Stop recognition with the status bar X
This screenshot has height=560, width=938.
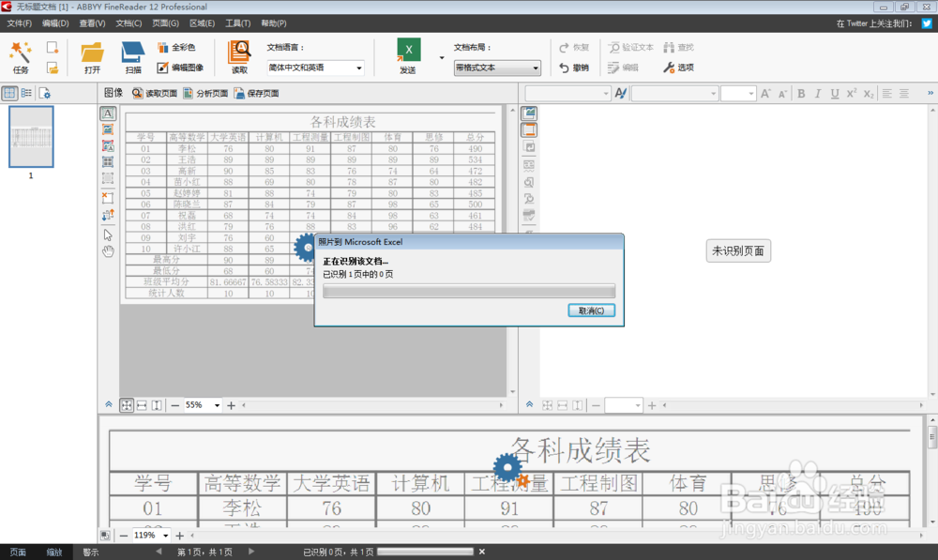click(x=481, y=552)
